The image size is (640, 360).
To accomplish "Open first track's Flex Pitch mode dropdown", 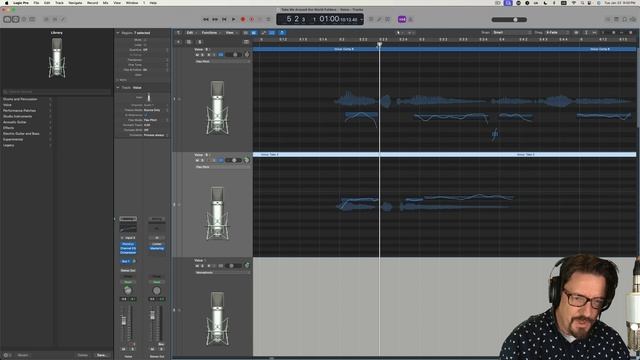I will pyautogui.click(x=223, y=62).
